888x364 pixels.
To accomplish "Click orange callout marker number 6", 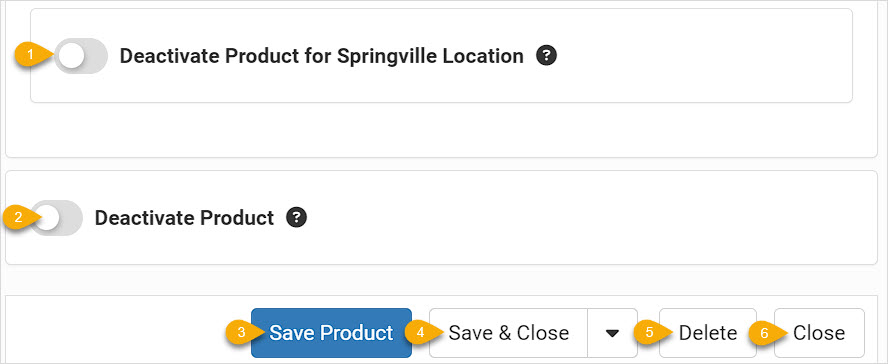I will point(765,333).
